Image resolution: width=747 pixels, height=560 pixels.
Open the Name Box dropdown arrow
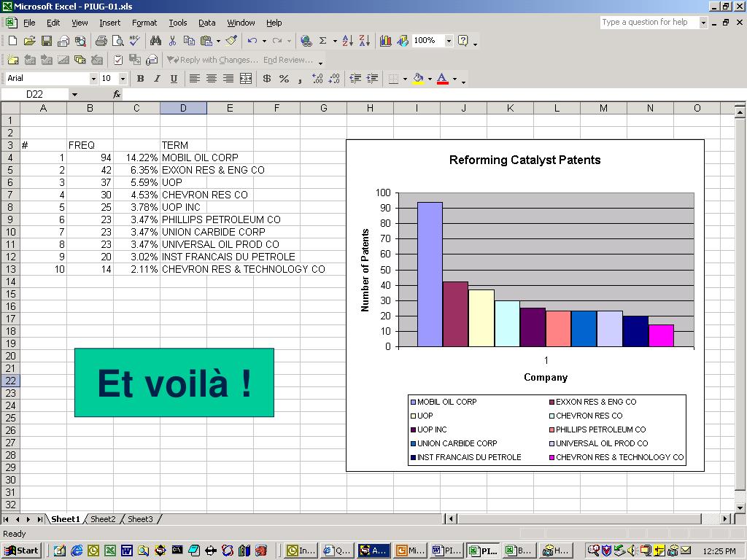pos(74,94)
